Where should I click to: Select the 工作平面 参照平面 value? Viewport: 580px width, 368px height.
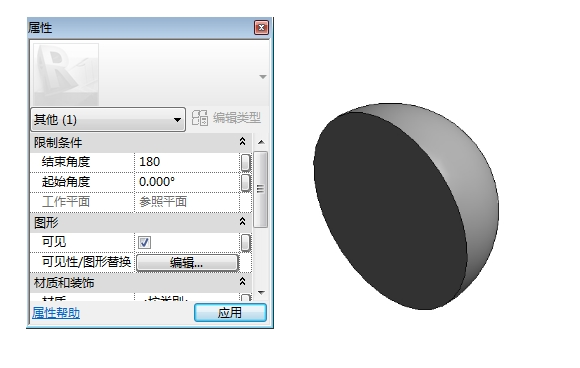click(x=187, y=202)
